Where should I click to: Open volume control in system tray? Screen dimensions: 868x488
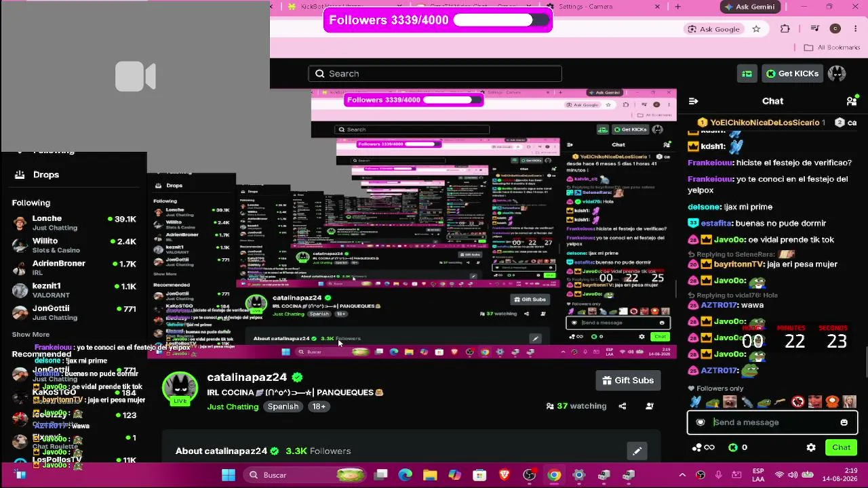(793, 475)
